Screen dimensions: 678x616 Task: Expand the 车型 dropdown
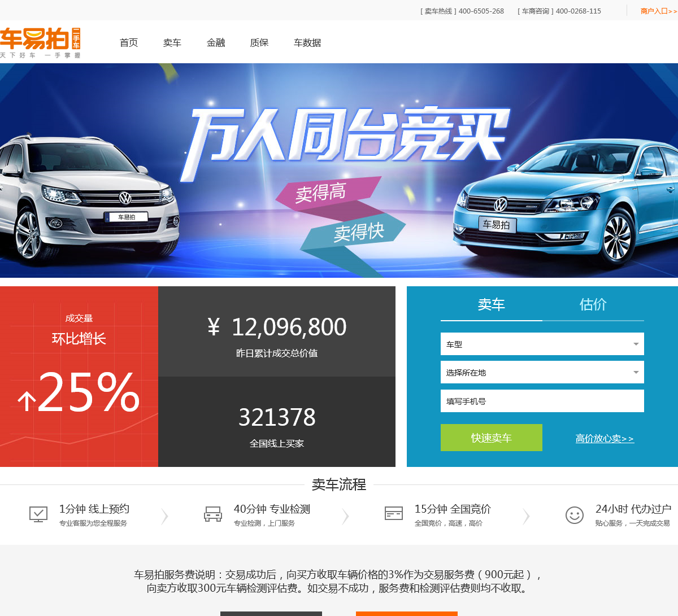[x=542, y=344]
